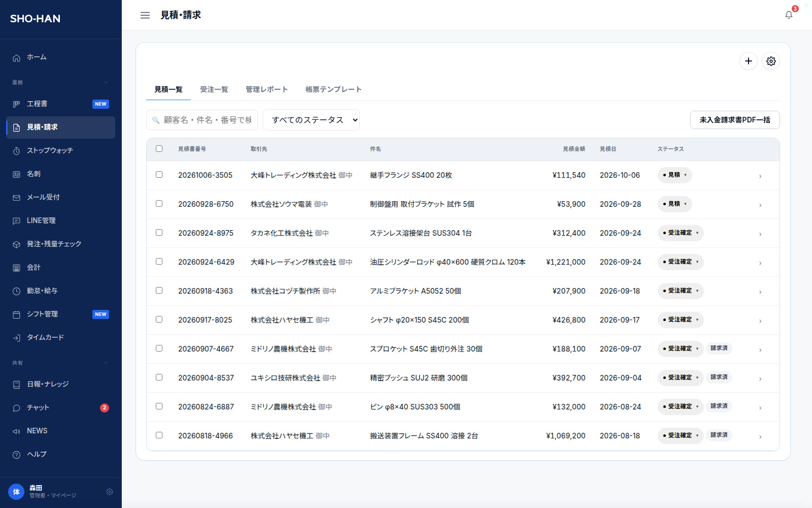
Task: Switch to the 受注一覧 tab
Action: pos(214,89)
